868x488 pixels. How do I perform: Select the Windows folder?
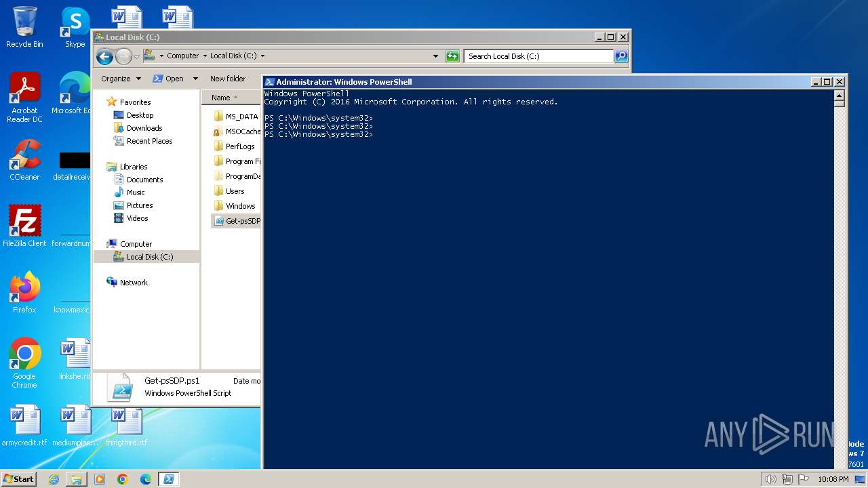[235, 206]
